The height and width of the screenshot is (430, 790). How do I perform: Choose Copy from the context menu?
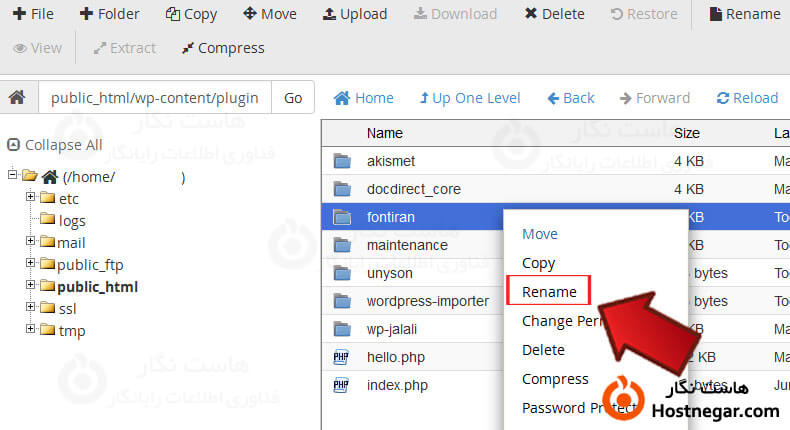[538, 263]
